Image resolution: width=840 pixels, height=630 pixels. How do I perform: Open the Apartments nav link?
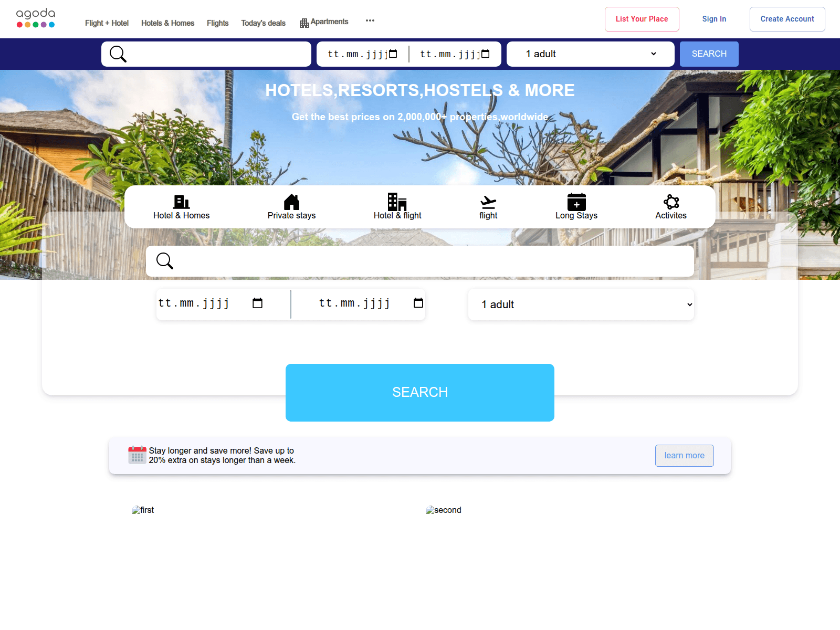pos(329,22)
